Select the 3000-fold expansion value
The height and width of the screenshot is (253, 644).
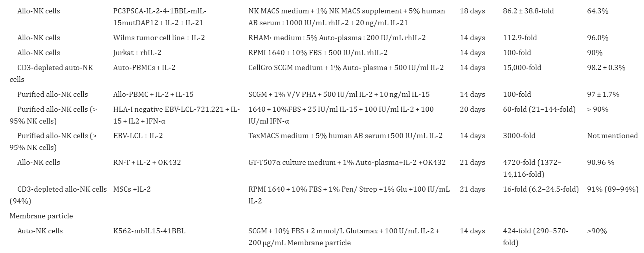[x=519, y=136]
